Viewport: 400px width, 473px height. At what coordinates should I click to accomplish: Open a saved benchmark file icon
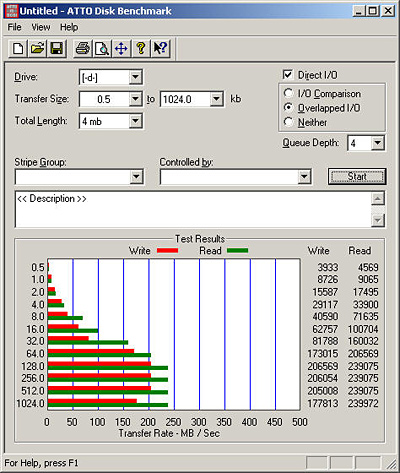37,49
